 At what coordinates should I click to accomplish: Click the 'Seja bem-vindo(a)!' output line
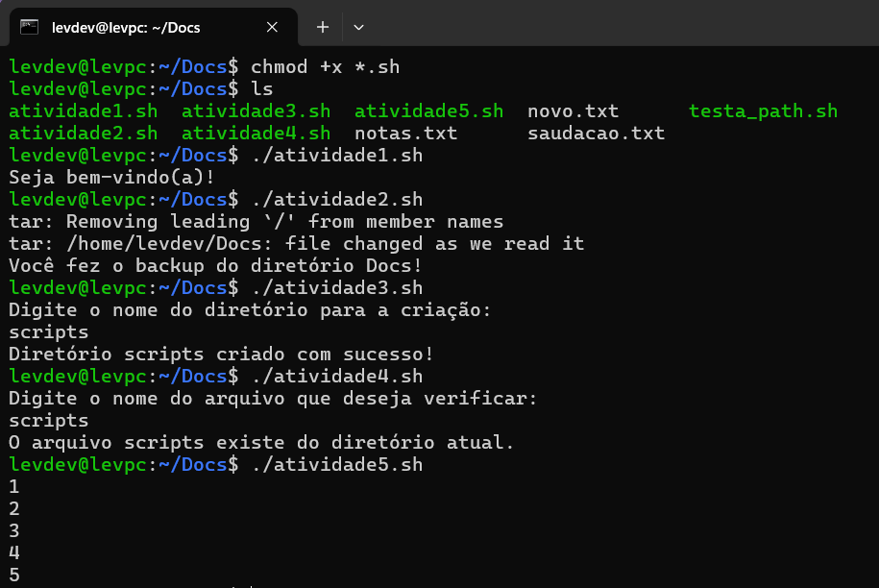coord(112,178)
